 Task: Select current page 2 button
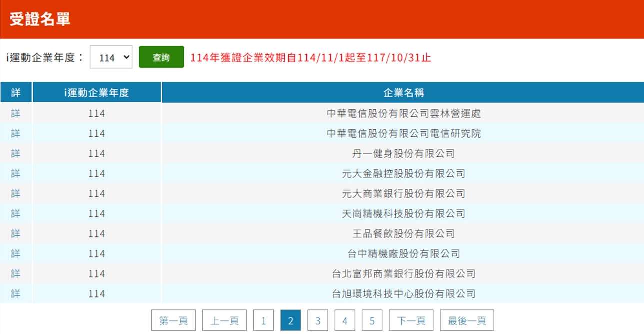(x=291, y=320)
